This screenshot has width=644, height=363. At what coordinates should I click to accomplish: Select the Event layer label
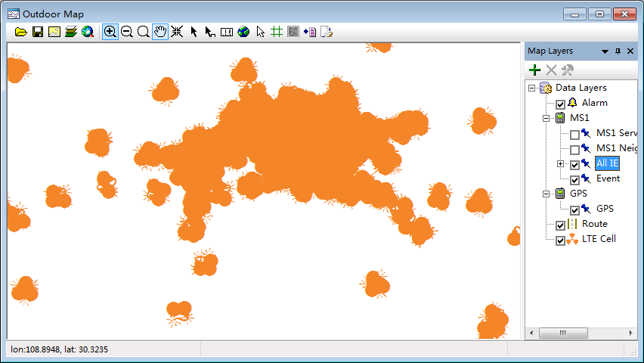point(608,178)
